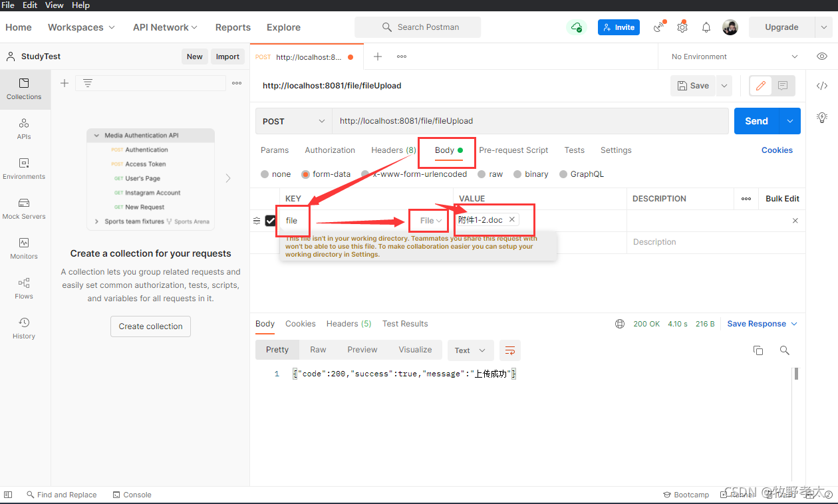Viewport: 838px width, 504px height.
Task: Open the Environments sidebar section
Action: point(24,169)
